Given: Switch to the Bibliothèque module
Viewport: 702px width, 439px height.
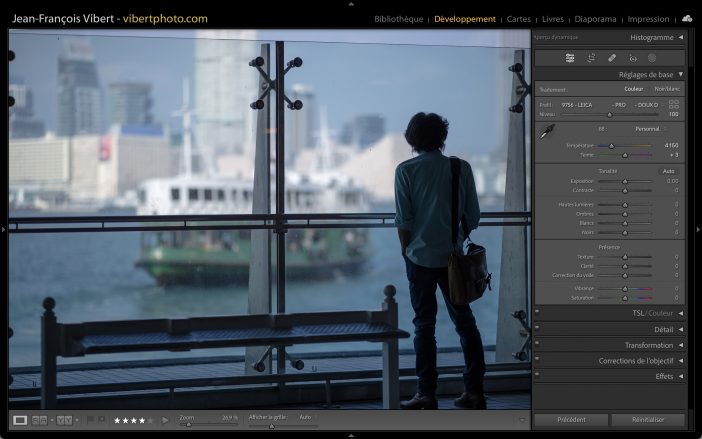Looking at the screenshot, I should [398, 19].
